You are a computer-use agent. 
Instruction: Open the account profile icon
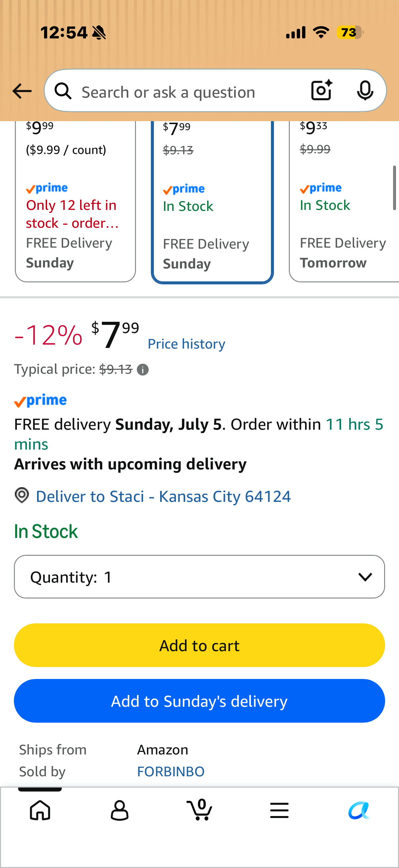pos(119,810)
